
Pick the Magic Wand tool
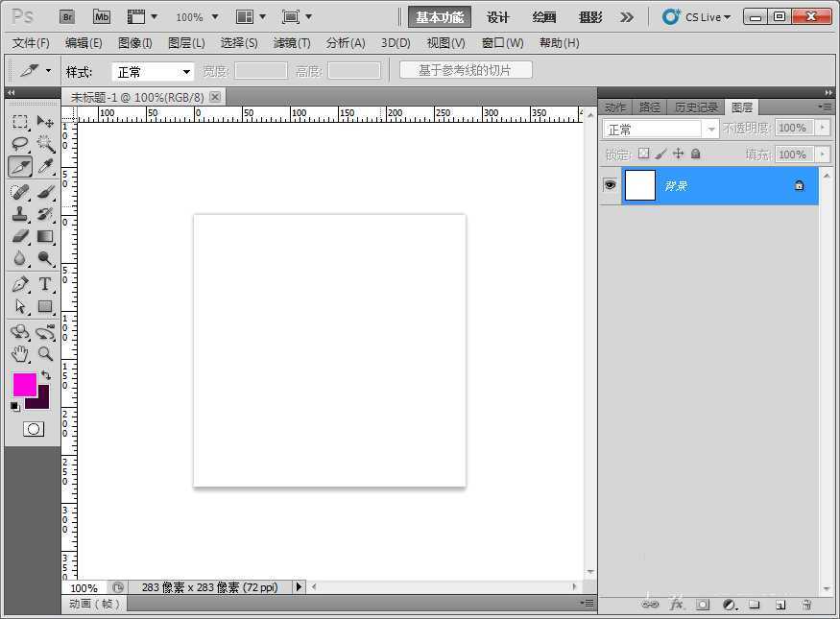(x=45, y=144)
